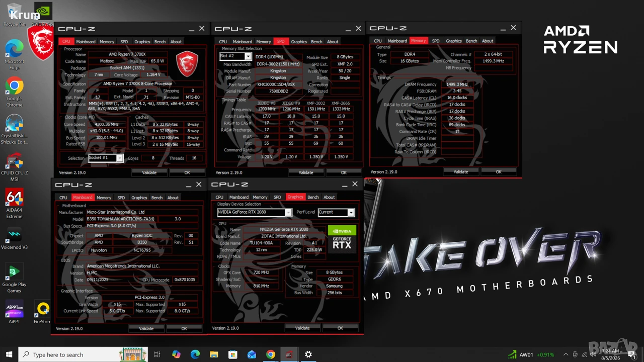Select the FireStorm desktop shortcut

coord(42,312)
